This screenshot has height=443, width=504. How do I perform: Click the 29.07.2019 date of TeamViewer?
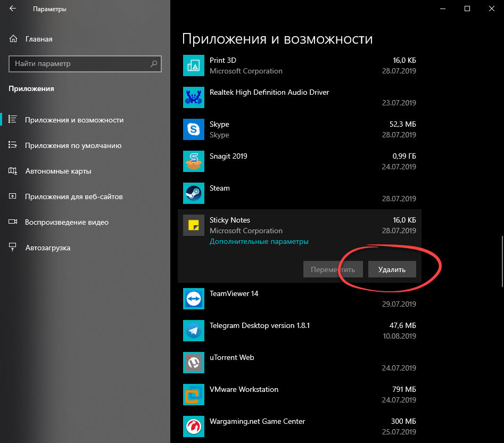(x=399, y=304)
